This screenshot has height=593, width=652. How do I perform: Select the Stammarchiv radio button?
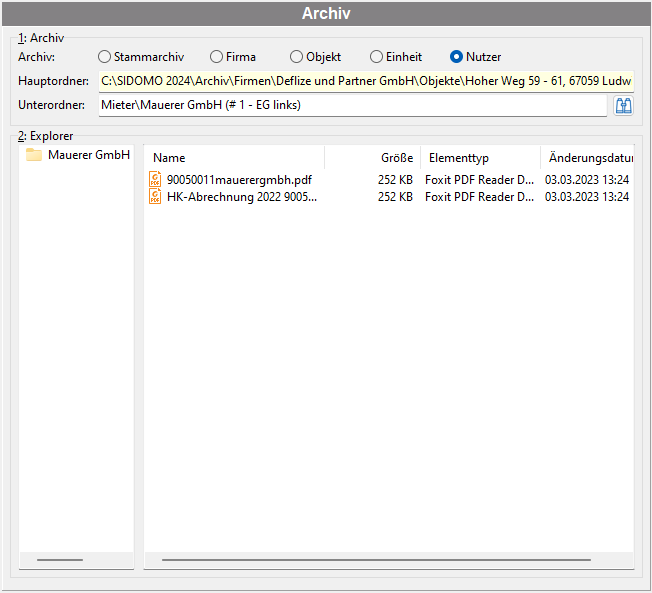click(x=104, y=57)
